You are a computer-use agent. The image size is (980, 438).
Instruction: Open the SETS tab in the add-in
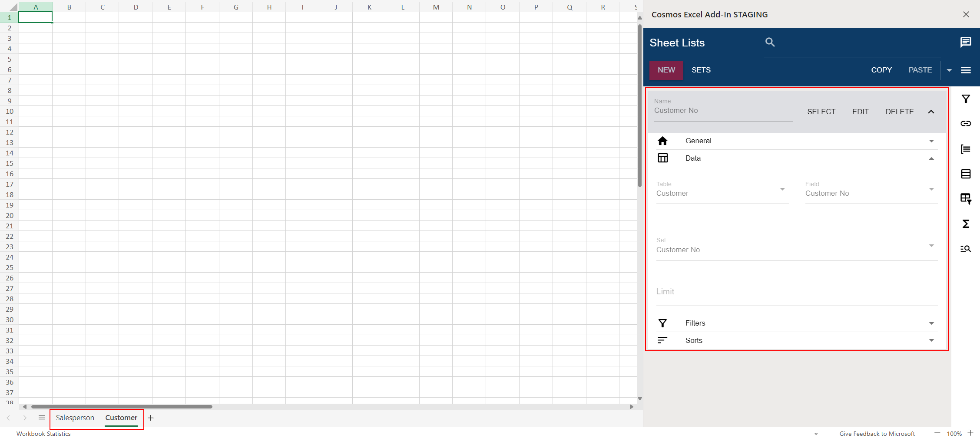click(701, 70)
